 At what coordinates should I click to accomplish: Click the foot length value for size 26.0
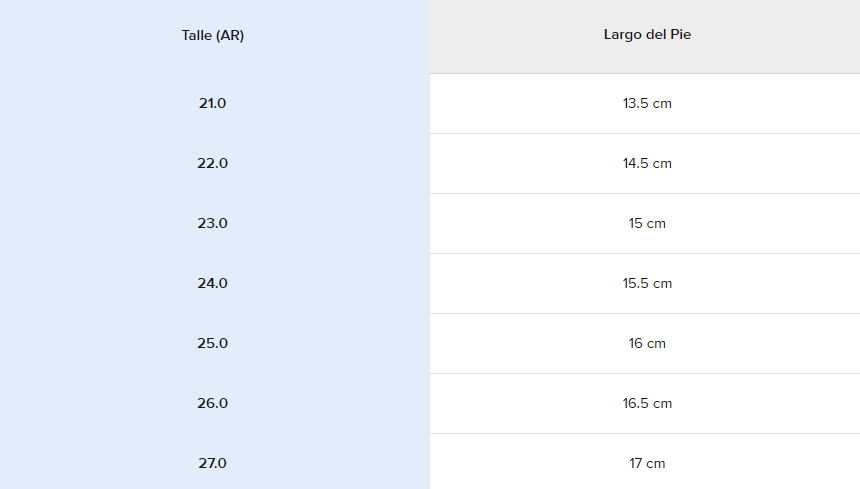click(647, 403)
